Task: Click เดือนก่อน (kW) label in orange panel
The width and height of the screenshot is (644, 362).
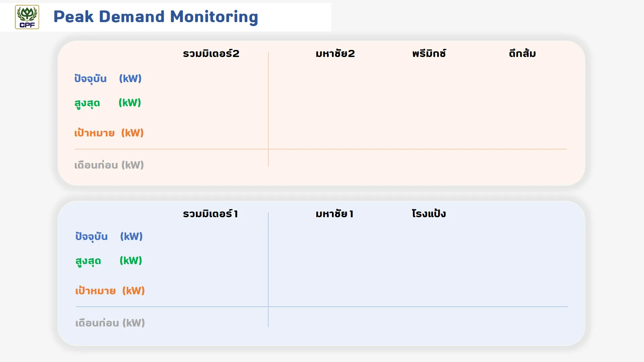Action: pyautogui.click(x=109, y=165)
